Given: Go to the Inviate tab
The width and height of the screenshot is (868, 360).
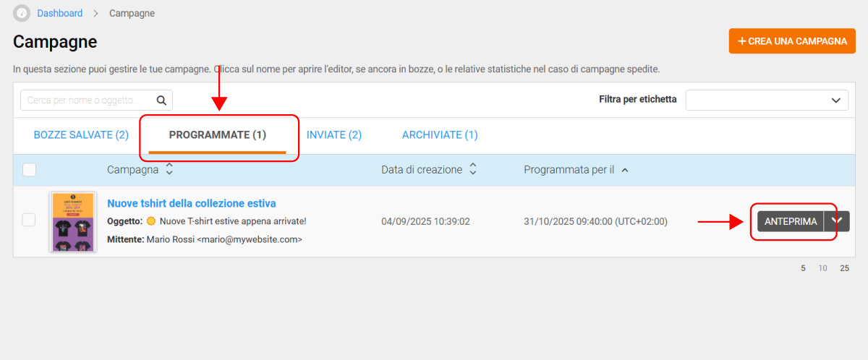Looking at the screenshot, I should pyautogui.click(x=334, y=135).
